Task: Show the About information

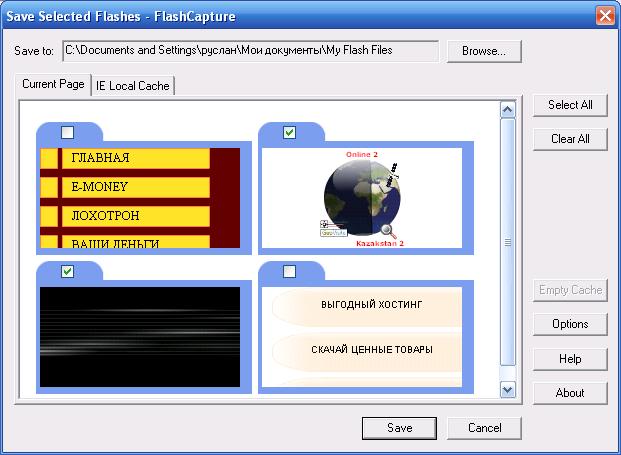Action: 570,393
